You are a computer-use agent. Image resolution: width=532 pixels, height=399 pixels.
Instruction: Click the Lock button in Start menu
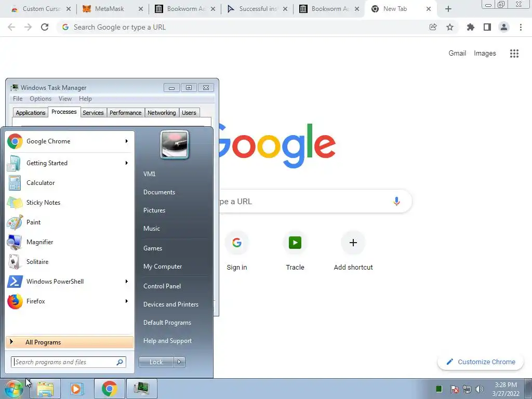156,362
